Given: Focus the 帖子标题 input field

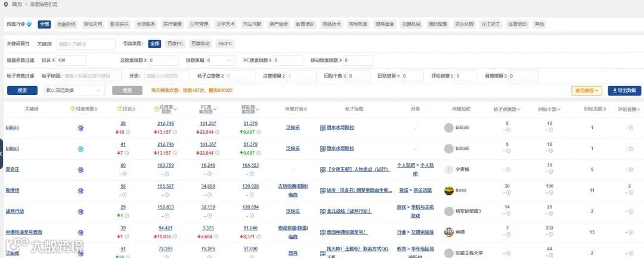Looking at the screenshot, I should click(x=92, y=76).
